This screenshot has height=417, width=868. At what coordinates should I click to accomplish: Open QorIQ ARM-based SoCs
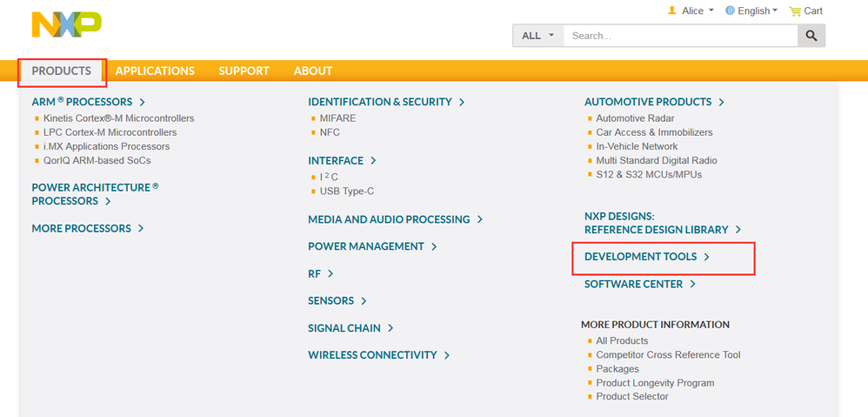click(x=97, y=160)
